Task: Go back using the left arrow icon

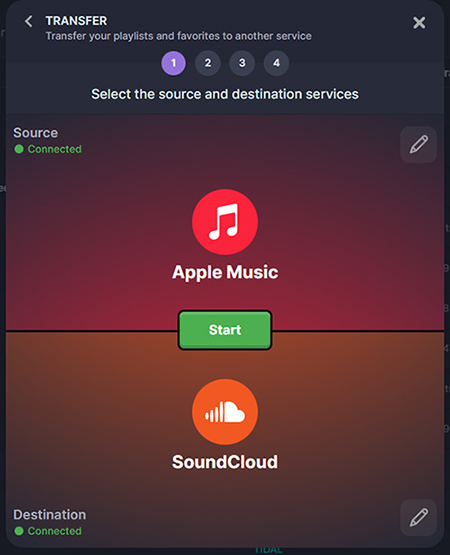Action: tap(29, 21)
